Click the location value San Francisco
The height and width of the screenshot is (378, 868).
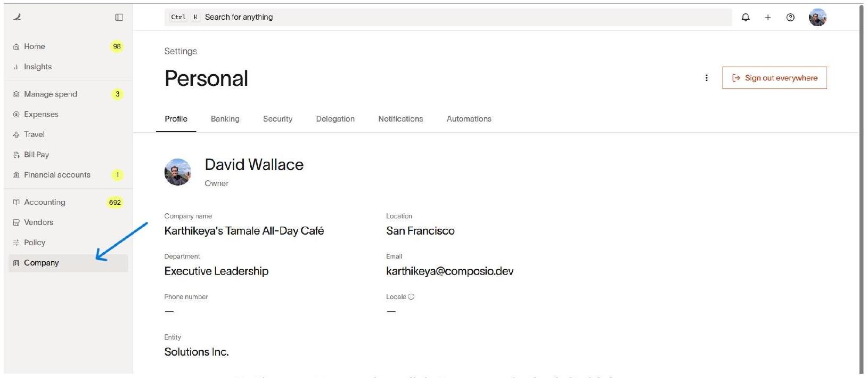tap(420, 231)
